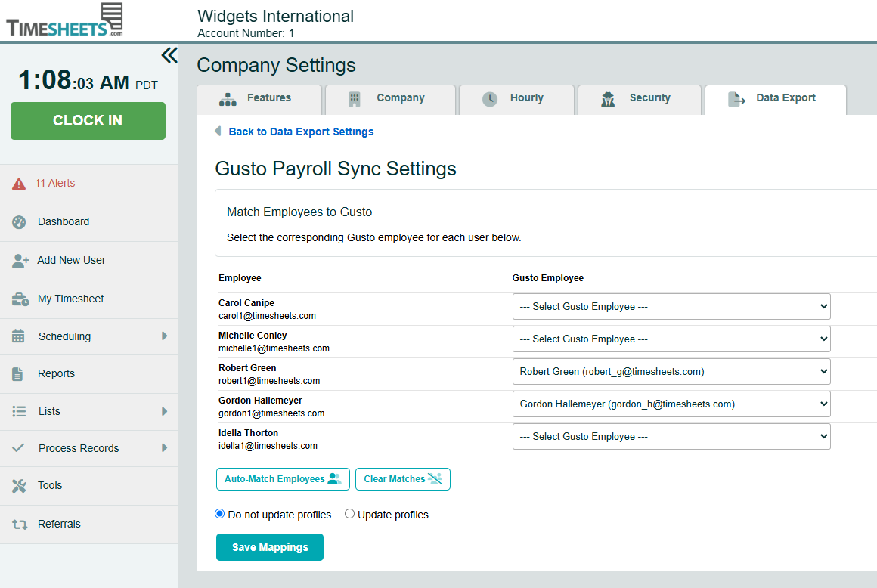
Task: Switch to the Company tab
Action: pyautogui.click(x=390, y=100)
